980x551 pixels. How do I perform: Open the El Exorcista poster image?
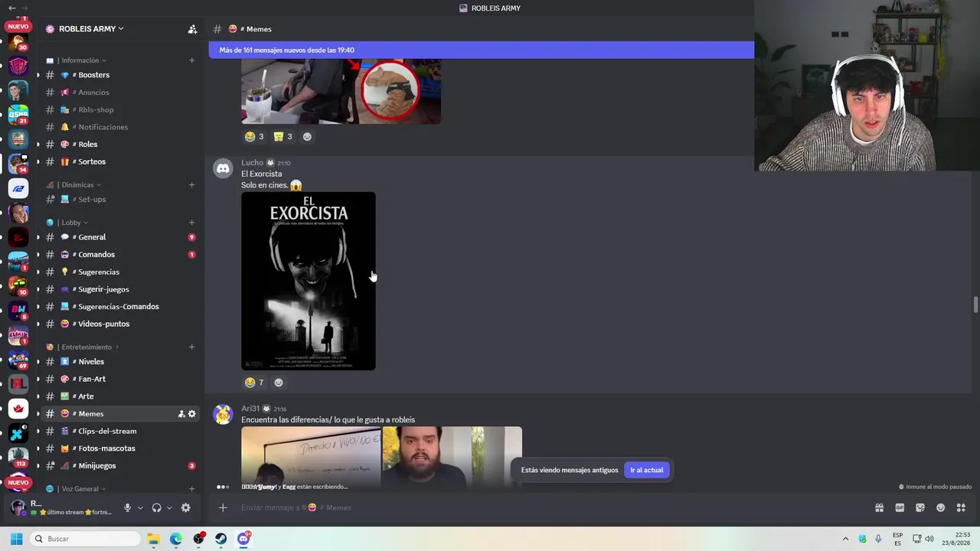309,281
